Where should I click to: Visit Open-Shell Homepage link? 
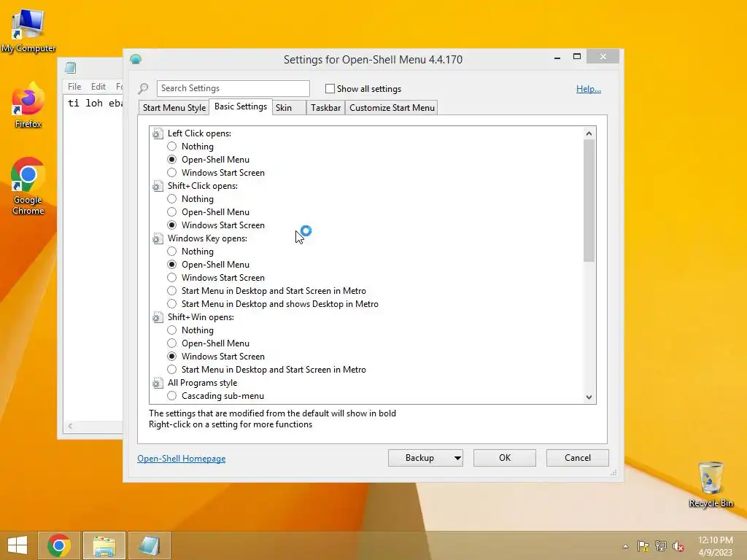(182, 459)
